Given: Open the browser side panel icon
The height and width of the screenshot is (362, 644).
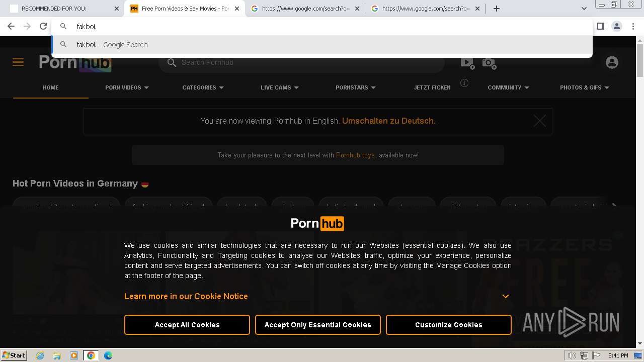Looking at the screenshot, I should [600, 26].
